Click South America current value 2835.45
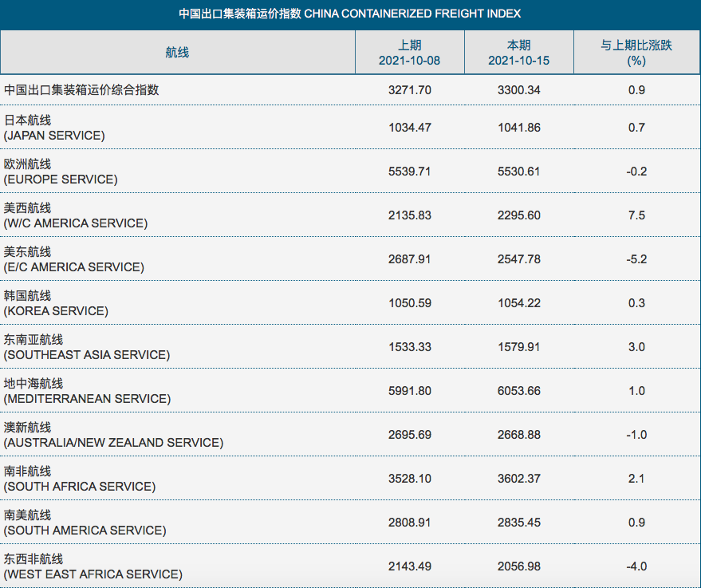The width and height of the screenshot is (701, 588). (518, 522)
